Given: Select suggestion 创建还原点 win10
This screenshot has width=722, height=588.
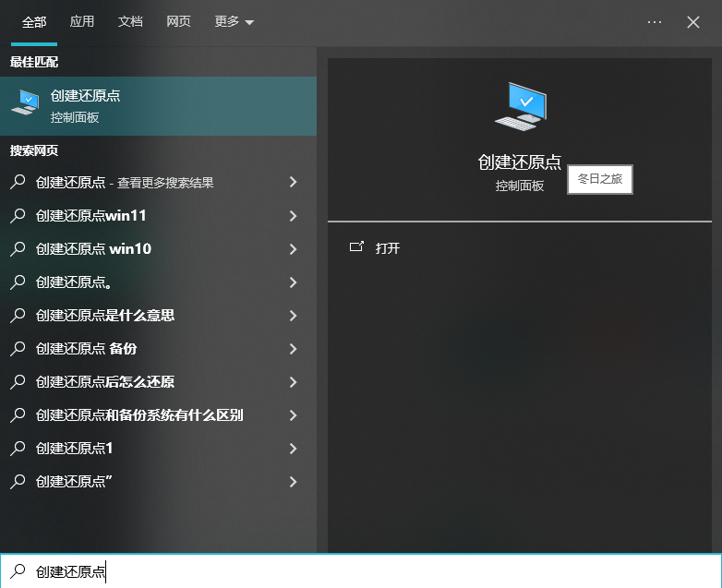Looking at the screenshot, I should 159,248.
